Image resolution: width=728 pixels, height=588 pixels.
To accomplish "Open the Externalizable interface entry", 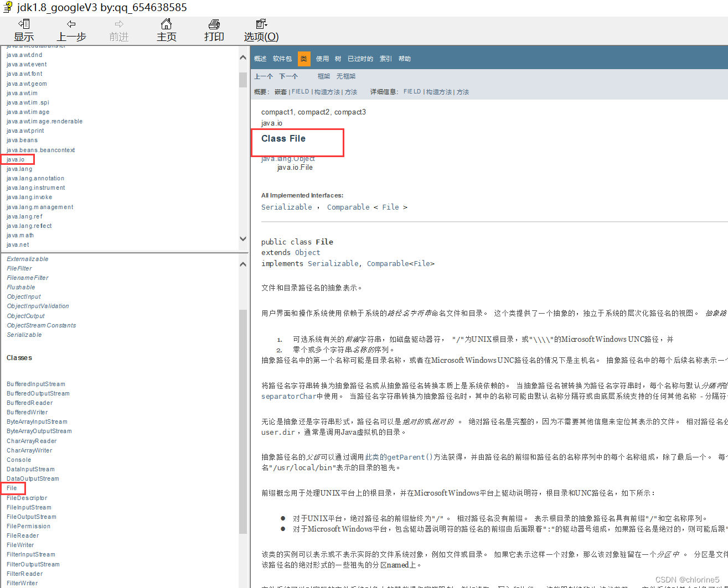I will pyautogui.click(x=28, y=259).
